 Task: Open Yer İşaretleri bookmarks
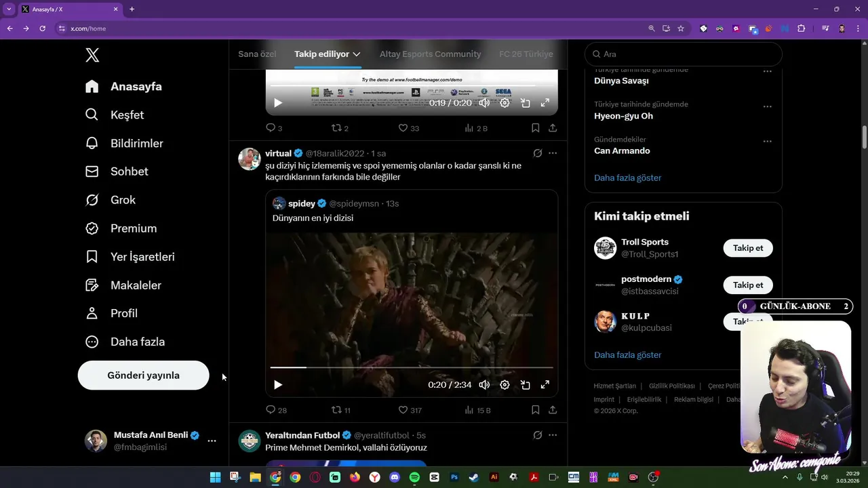[x=130, y=257]
